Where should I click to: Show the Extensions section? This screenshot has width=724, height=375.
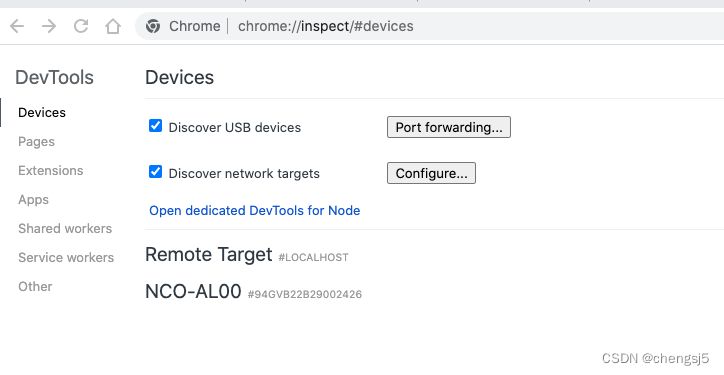(51, 171)
